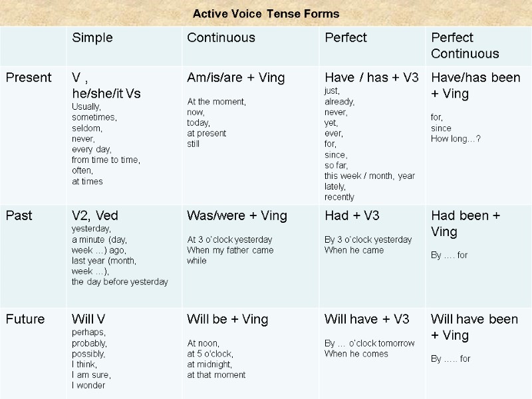Click the 'Have/has been + Ving' formula

[475, 86]
